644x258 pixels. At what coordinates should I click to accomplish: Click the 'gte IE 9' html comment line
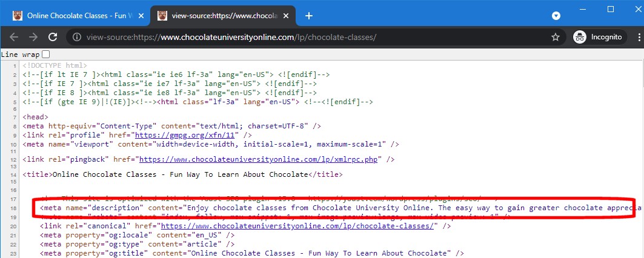tap(198, 102)
